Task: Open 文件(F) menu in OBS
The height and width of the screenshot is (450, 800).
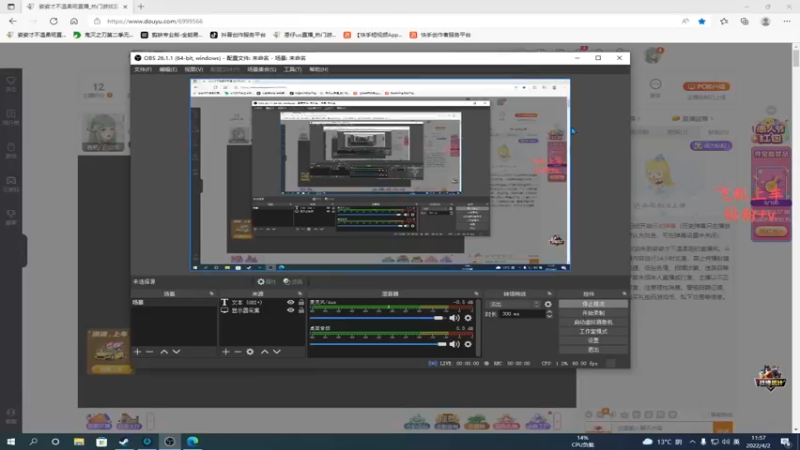Action: 143,69
